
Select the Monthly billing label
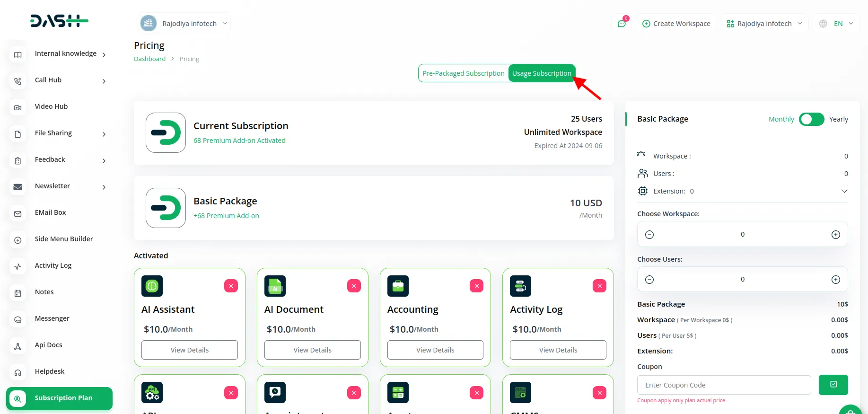point(781,119)
